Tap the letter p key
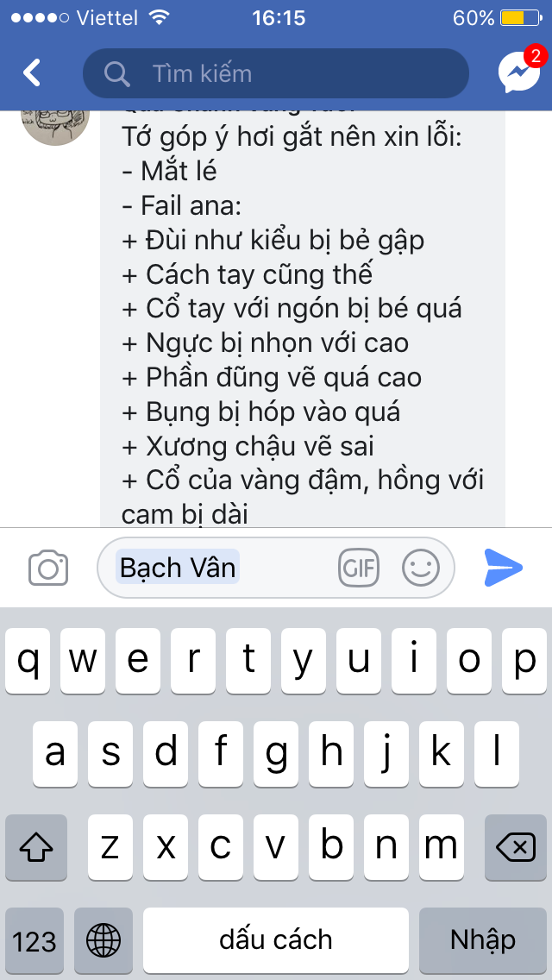The height and width of the screenshot is (980, 552). (x=524, y=662)
